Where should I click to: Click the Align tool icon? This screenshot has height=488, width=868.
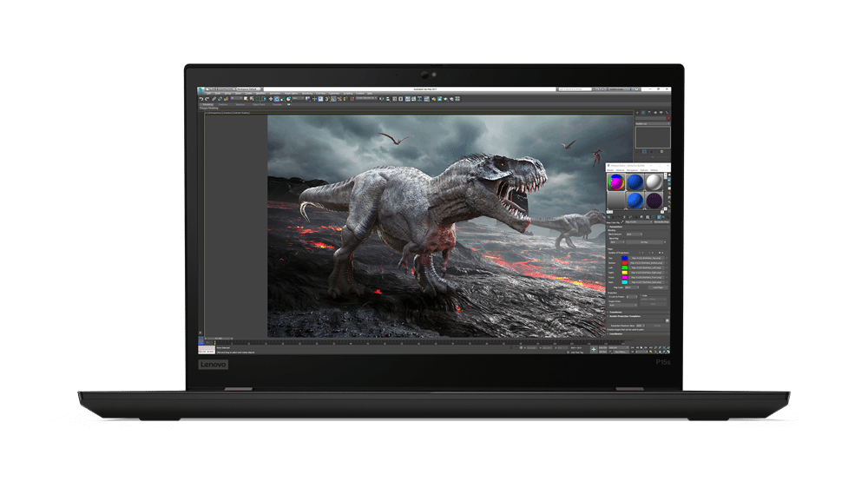(388, 99)
